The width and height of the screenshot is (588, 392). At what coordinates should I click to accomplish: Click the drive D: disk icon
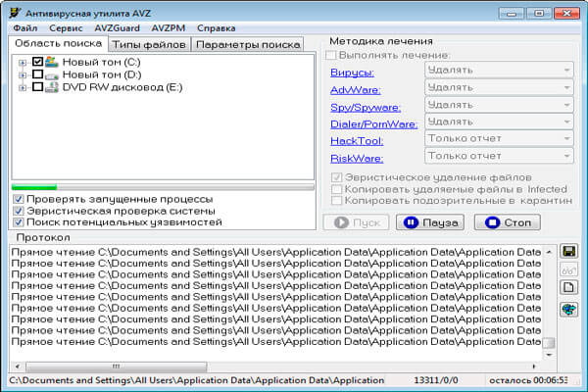click(52, 75)
